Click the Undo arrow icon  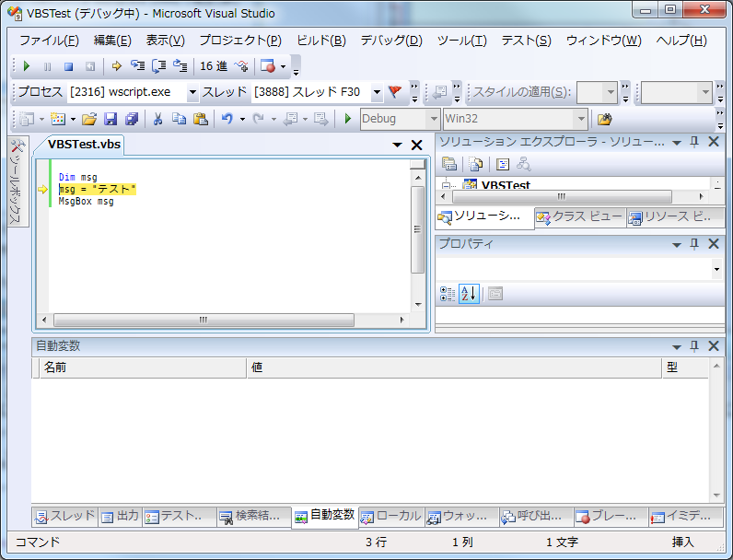tap(227, 119)
